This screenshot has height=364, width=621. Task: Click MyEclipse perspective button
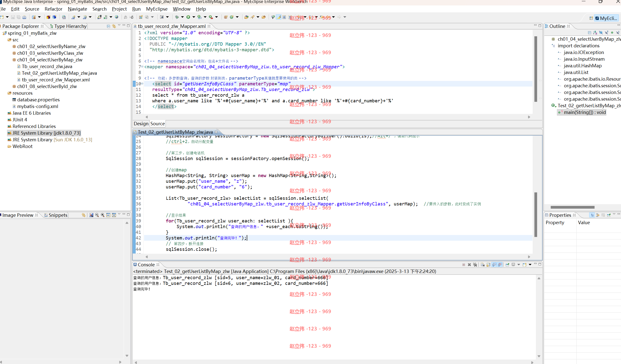pyautogui.click(x=606, y=18)
